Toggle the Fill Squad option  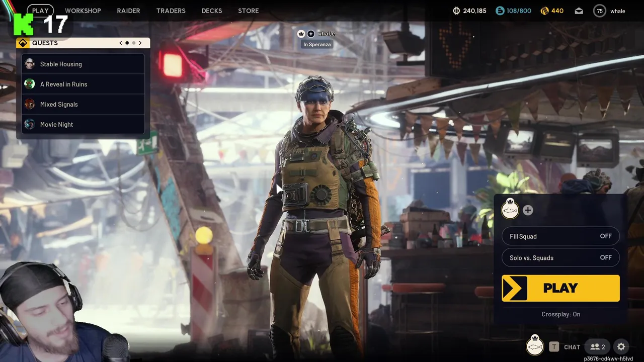pyautogui.click(x=560, y=236)
